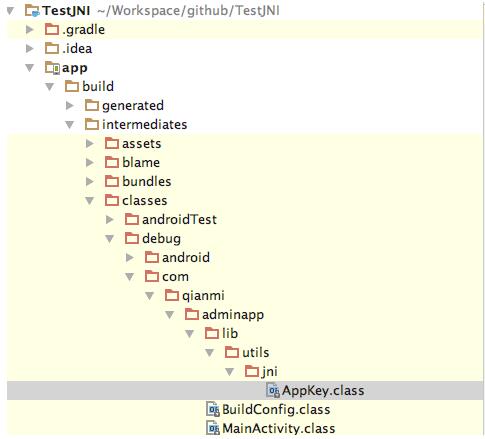Collapse the lib folder arrow
The width and height of the screenshot is (485, 439).
[x=190, y=334]
